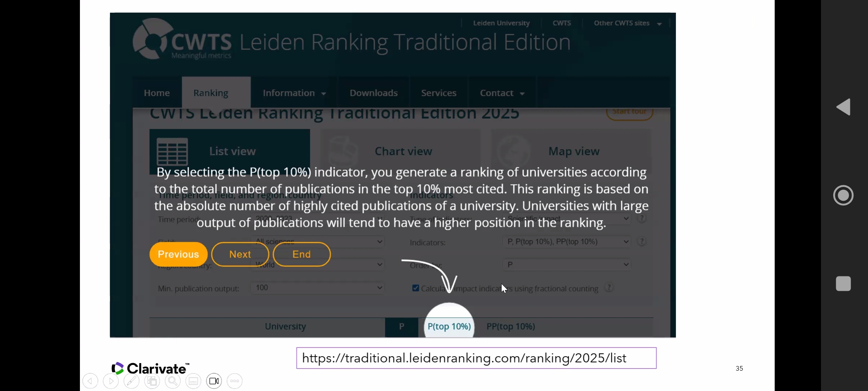The height and width of the screenshot is (391, 868).
Task: Click the camera video icon
Action: 214,381
